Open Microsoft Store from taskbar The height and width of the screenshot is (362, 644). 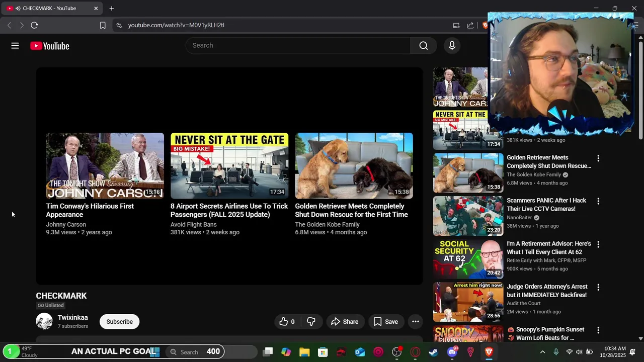323,352
